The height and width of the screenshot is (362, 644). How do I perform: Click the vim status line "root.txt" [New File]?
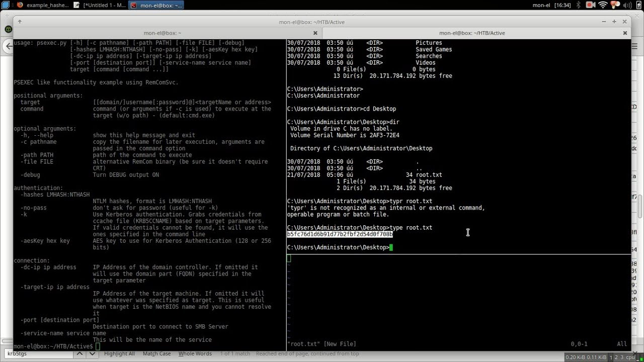321,344
